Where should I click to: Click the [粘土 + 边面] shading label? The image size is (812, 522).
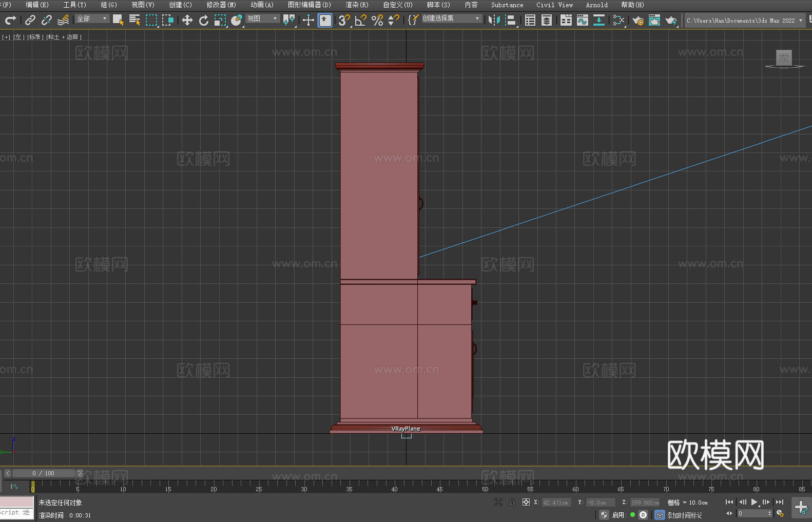click(64, 37)
